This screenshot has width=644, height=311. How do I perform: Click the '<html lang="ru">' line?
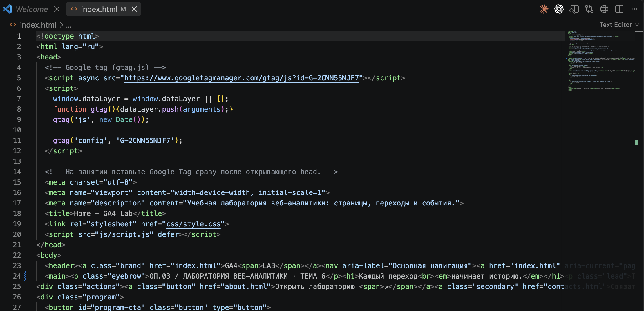tap(70, 47)
